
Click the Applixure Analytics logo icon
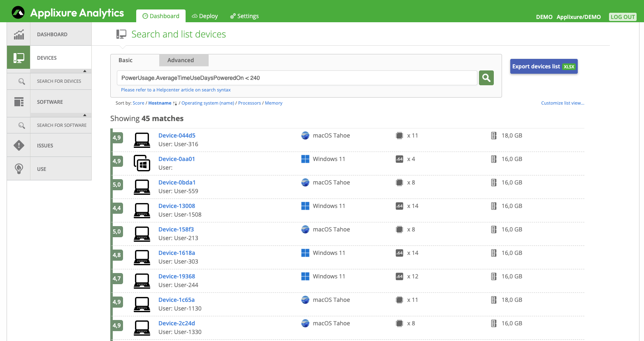18,13
